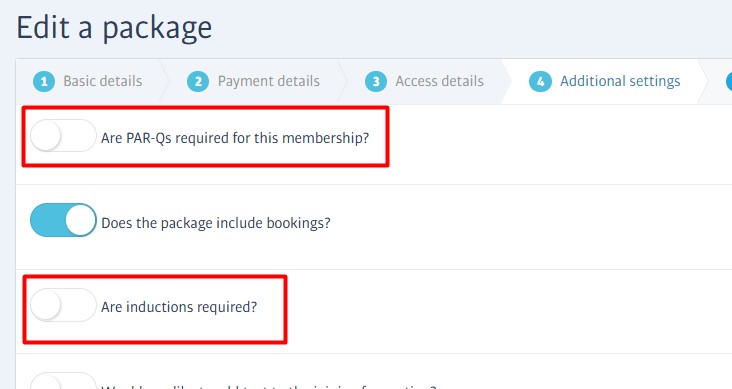Toggle the partially visible bottom switch
The height and width of the screenshot is (389, 732).
[x=63, y=381]
